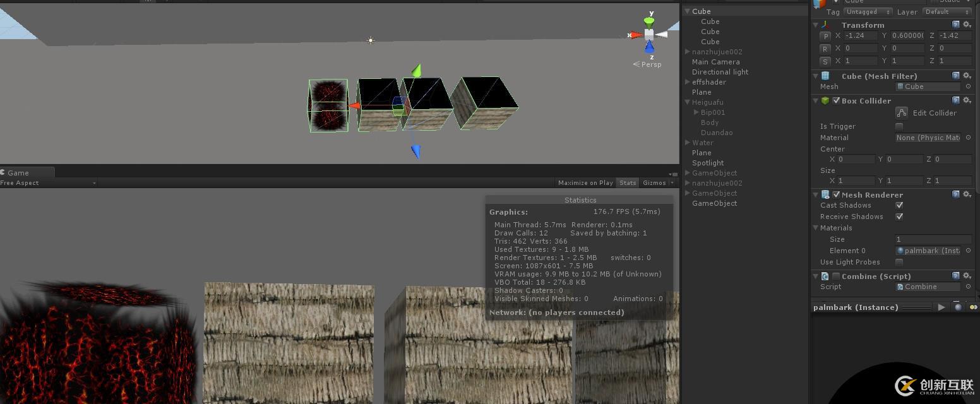Open the Layer Default dropdown
The image size is (980, 404).
click(947, 11)
